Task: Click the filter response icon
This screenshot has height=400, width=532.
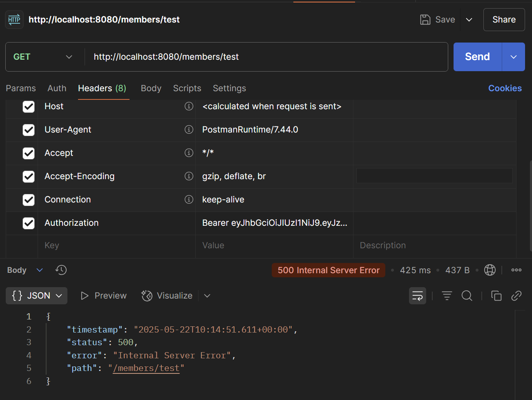Action: [447, 296]
